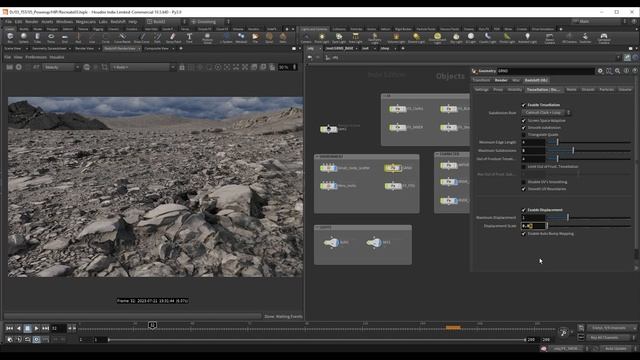The width and height of the screenshot is (640, 360).
Task: Select the File shelf tool
Action: click(x=255, y=38)
